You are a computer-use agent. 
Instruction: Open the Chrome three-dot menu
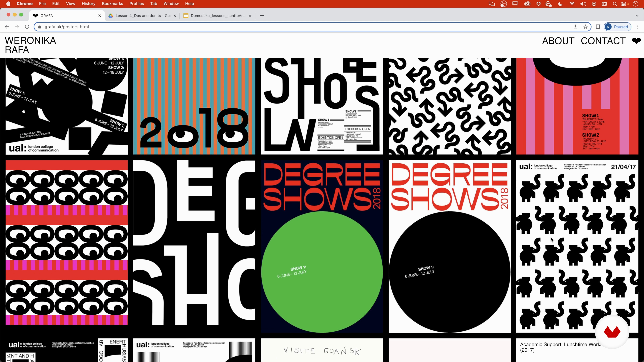point(637,27)
